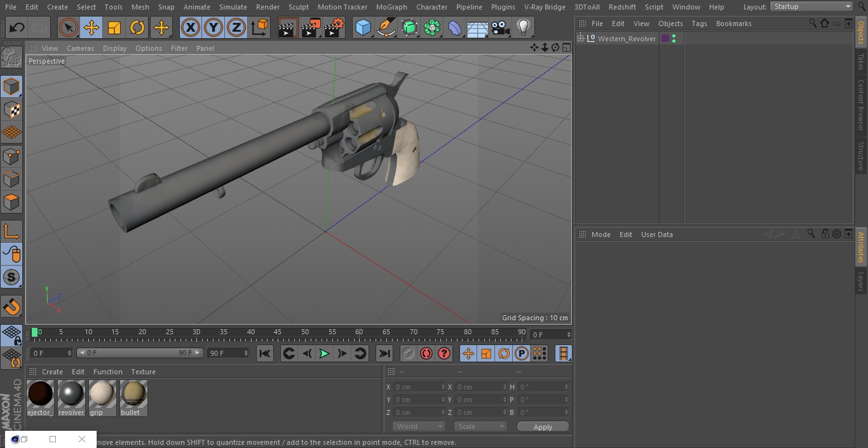Go to end of animation
The image size is (868, 448).
tap(384, 353)
